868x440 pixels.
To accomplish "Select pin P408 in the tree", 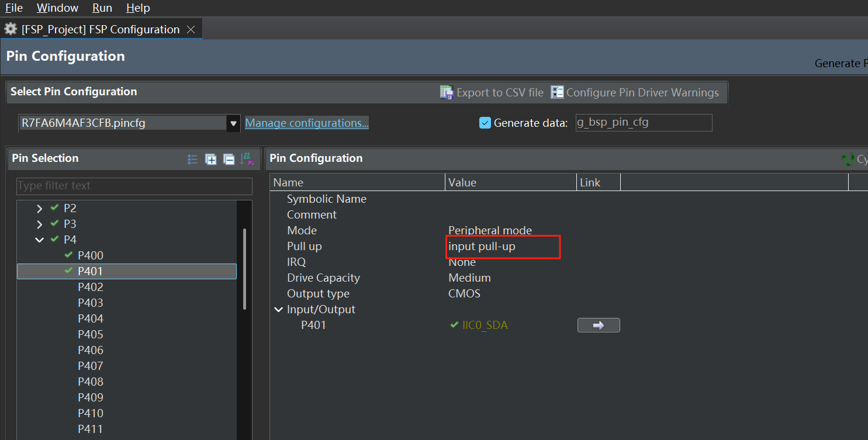I will tap(91, 382).
